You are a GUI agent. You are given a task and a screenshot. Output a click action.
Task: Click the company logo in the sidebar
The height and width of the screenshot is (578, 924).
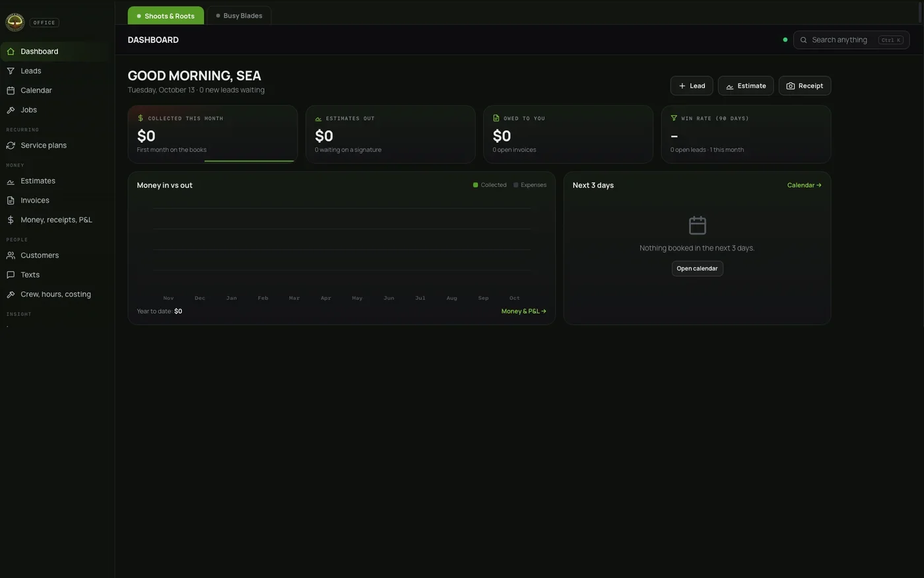pyautogui.click(x=15, y=22)
